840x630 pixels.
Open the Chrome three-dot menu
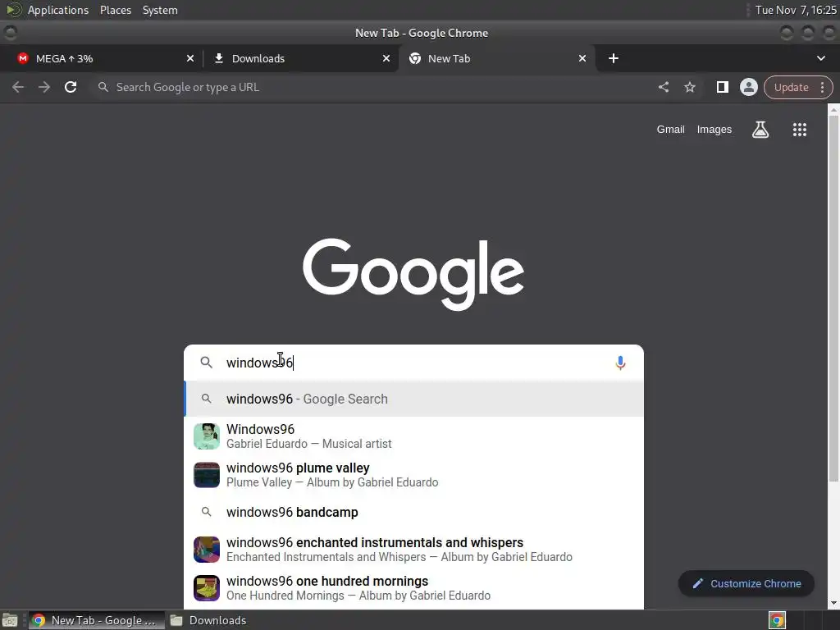pos(822,87)
